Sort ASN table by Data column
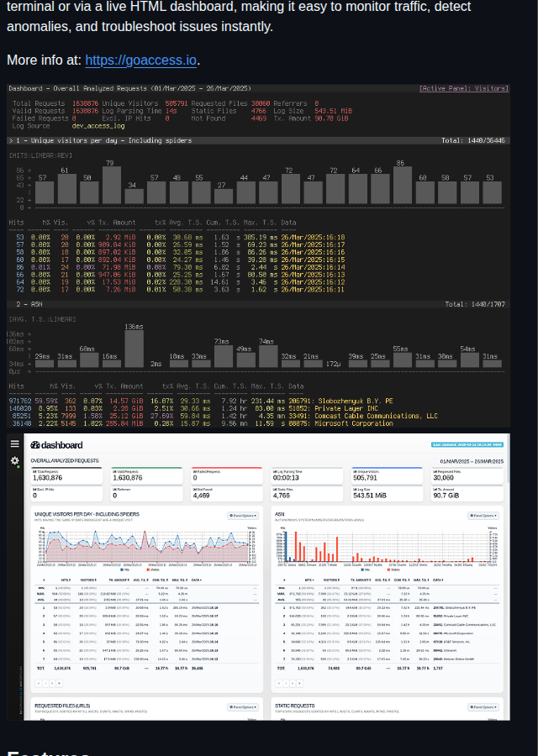 438,580
